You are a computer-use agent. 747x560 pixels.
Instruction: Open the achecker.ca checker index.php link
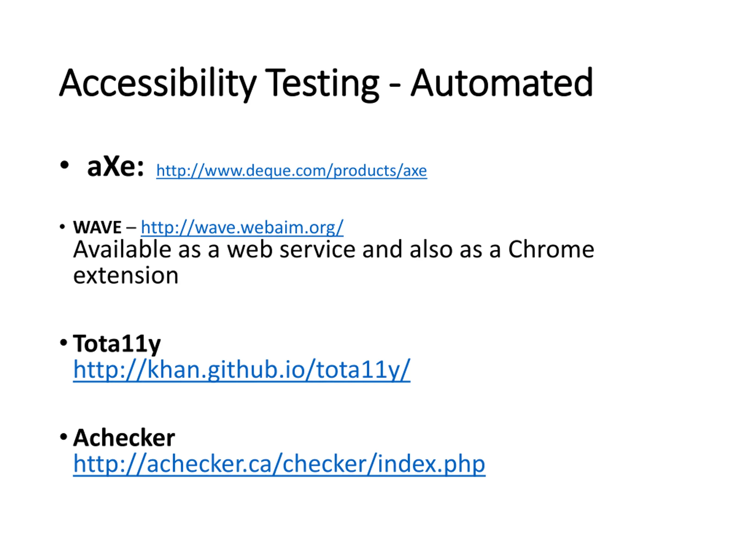point(279,464)
